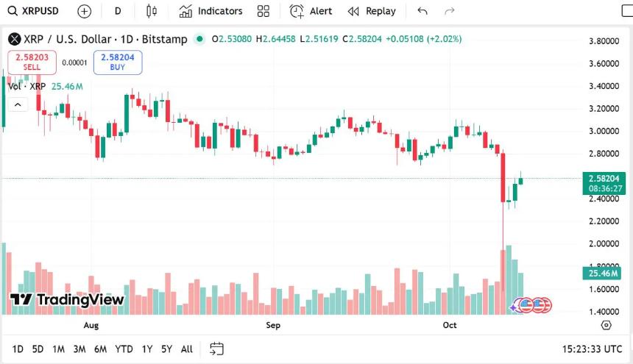Click the SELL 2.58203 button
Image resolution: width=633 pixels, height=364 pixels.
pyautogui.click(x=32, y=62)
